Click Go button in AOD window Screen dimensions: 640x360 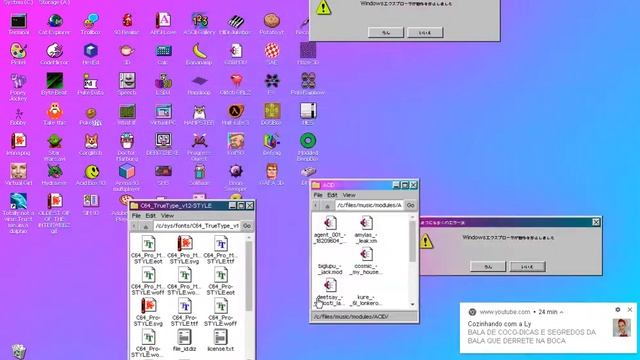[411, 205]
